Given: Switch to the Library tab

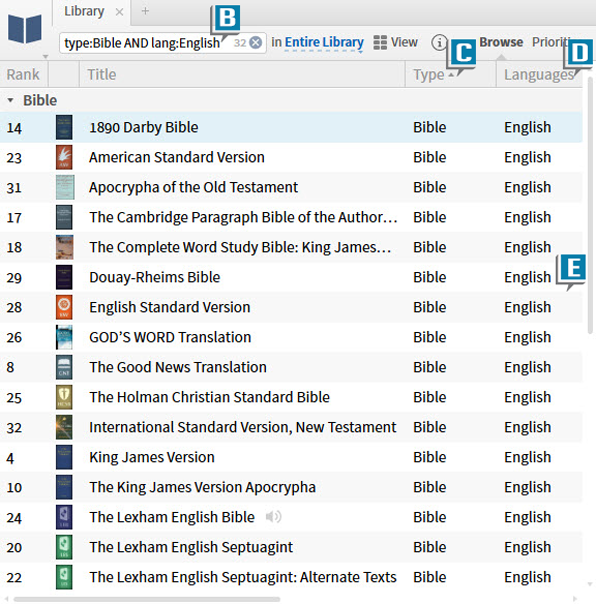Looking at the screenshot, I should [84, 11].
